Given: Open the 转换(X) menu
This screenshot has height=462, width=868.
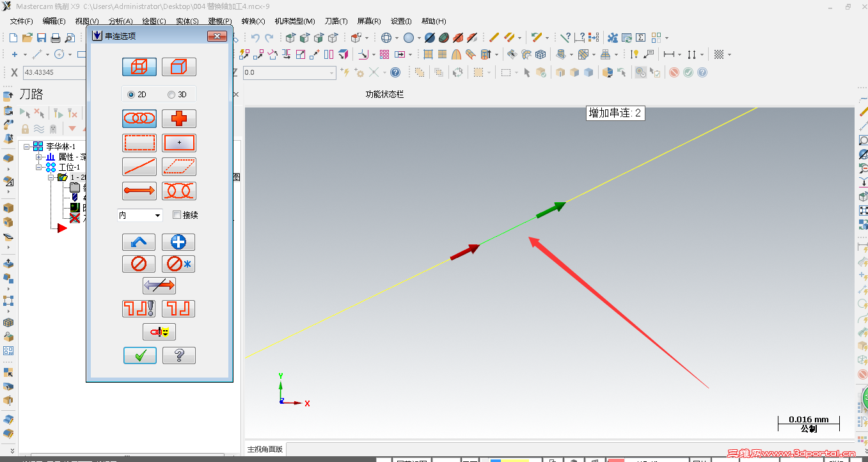Looking at the screenshot, I should click(253, 21).
